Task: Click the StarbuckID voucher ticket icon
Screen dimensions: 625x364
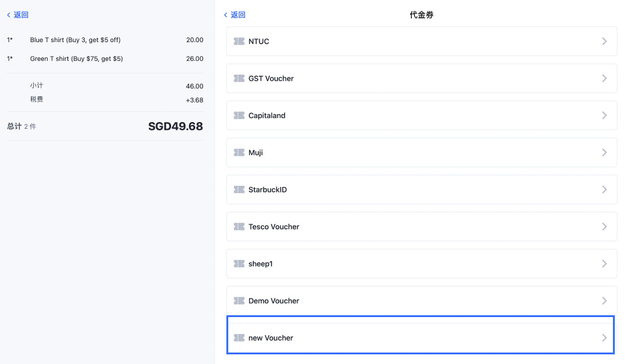Action: point(239,190)
